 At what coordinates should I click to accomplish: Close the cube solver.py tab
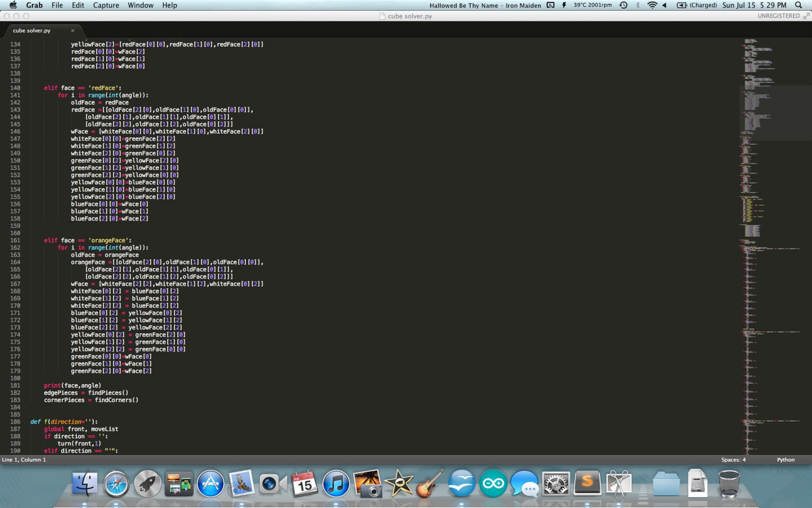[73, 30]
